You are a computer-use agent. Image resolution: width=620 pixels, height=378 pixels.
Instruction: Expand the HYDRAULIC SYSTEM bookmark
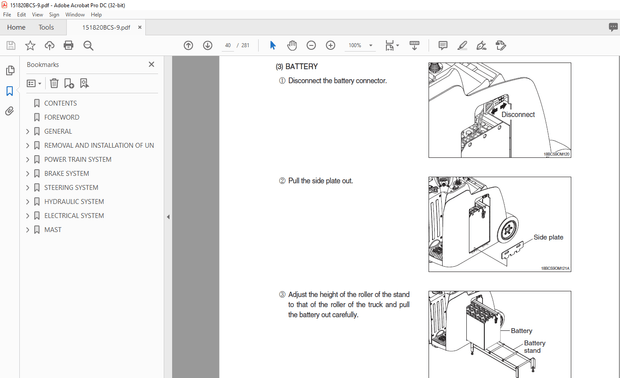(x=27, y=202)
